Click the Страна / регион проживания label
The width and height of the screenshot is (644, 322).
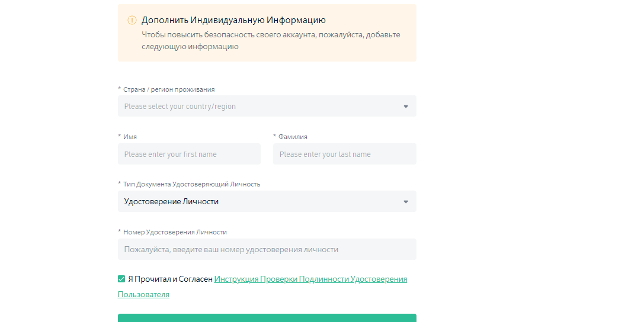point(169,89)
